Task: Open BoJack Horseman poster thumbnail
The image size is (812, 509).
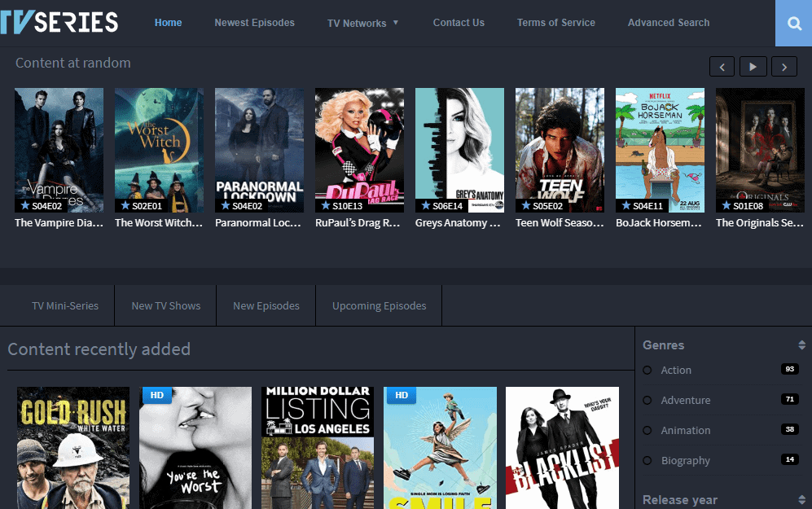Action: (x=660, y=150)
